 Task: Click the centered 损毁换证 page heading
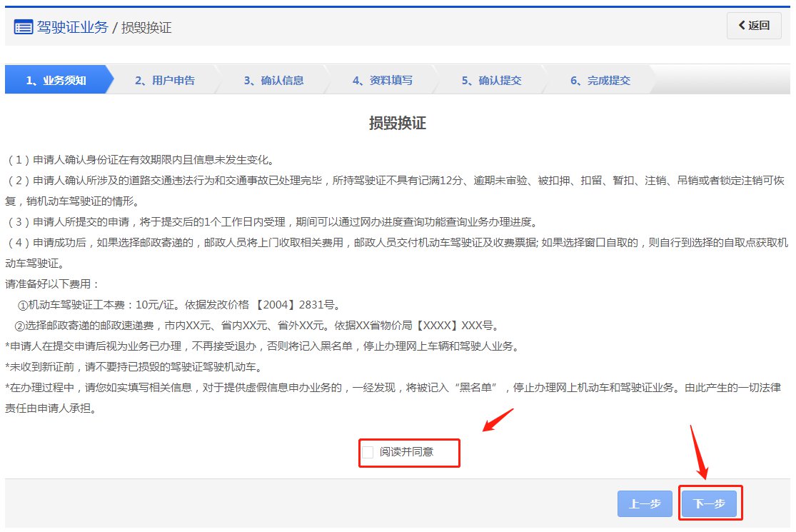click(x=397, y=123)
